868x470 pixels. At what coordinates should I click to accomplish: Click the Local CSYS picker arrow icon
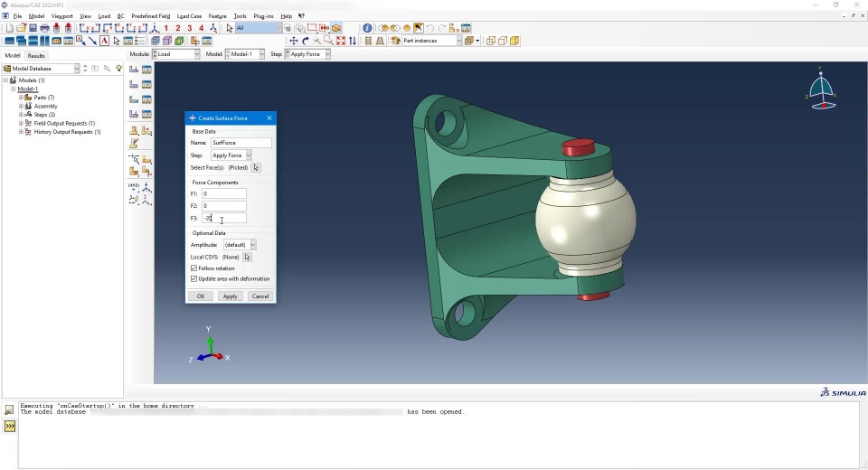(x=247, y=257)
